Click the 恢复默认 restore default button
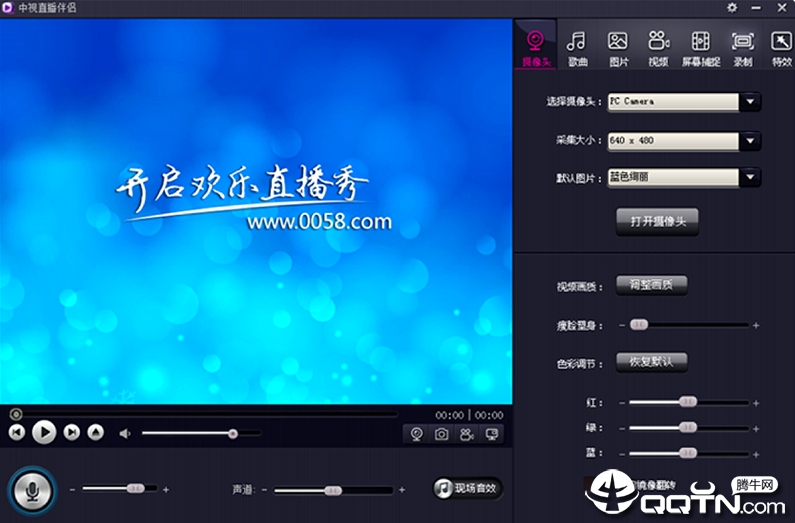This screenshot has height=523, width=795. point(652,362)
